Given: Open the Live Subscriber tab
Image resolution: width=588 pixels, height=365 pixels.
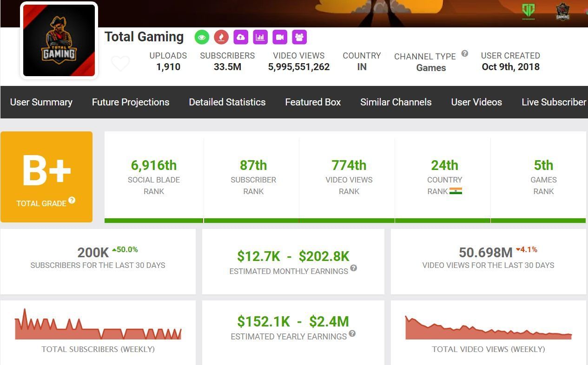Looking at the screenshot, I should pos(554,102).
